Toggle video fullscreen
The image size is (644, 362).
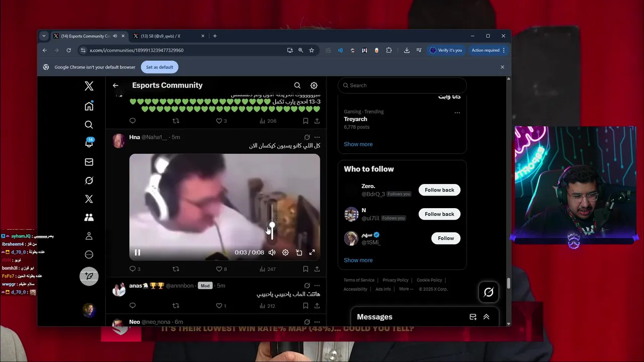tap(312, 252)
